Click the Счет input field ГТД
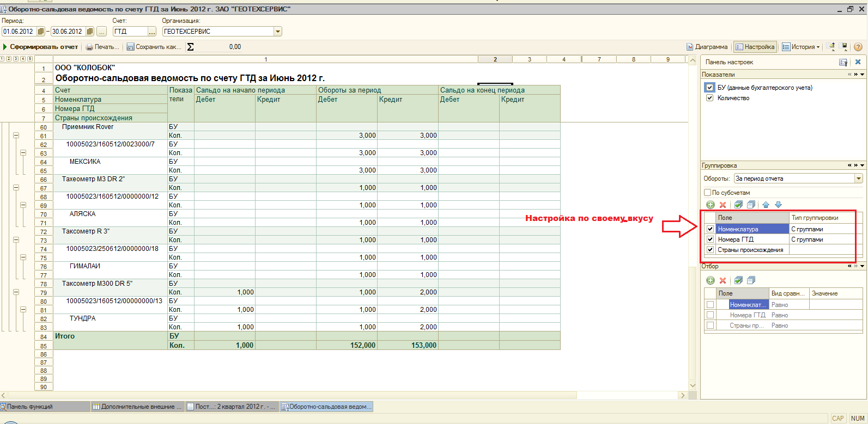The height and width of the screenshot is (424, 868). (131, 32)
